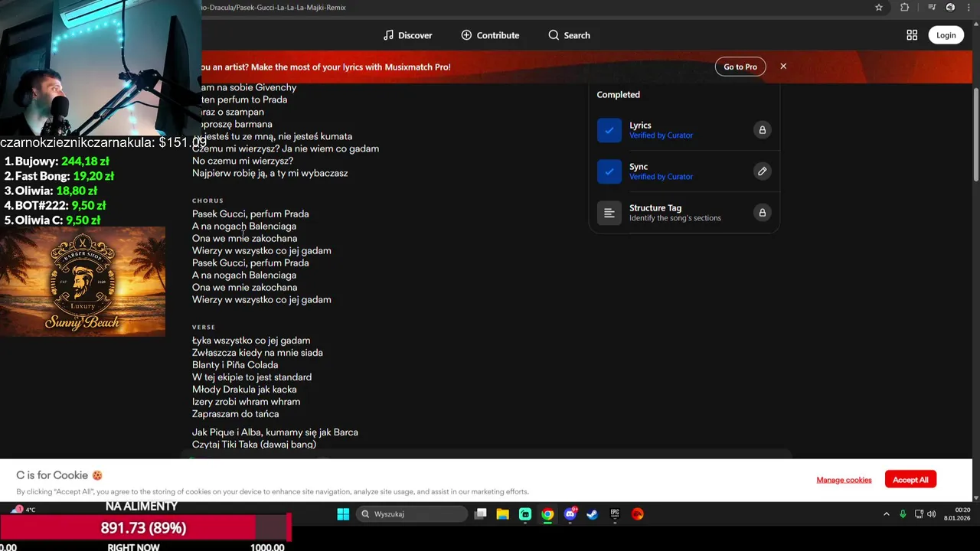Open the Contribute menu item
The image size is (980, 551).
pos(490,35)
